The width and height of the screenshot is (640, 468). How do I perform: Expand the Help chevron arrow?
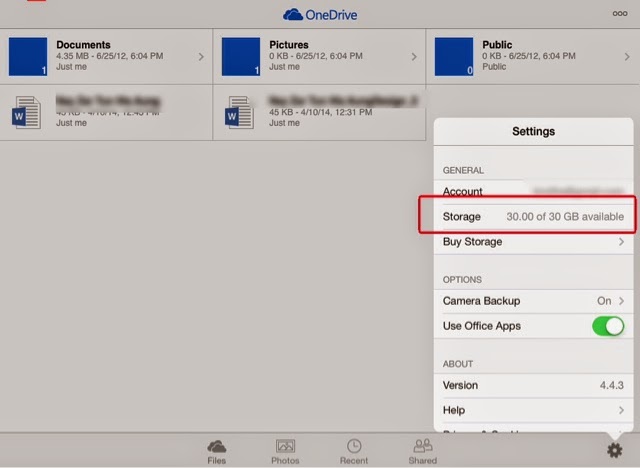click(x=621, y=410)
